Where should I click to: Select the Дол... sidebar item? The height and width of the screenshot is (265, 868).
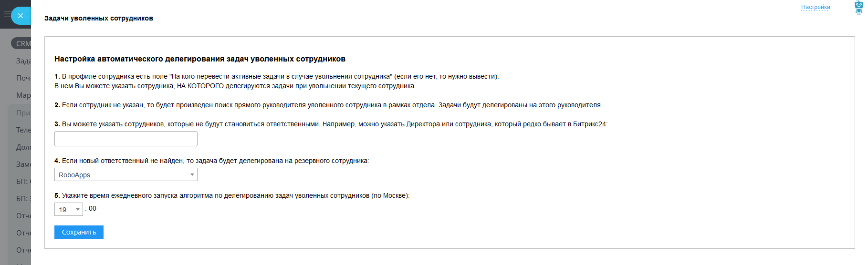point(23,147)
